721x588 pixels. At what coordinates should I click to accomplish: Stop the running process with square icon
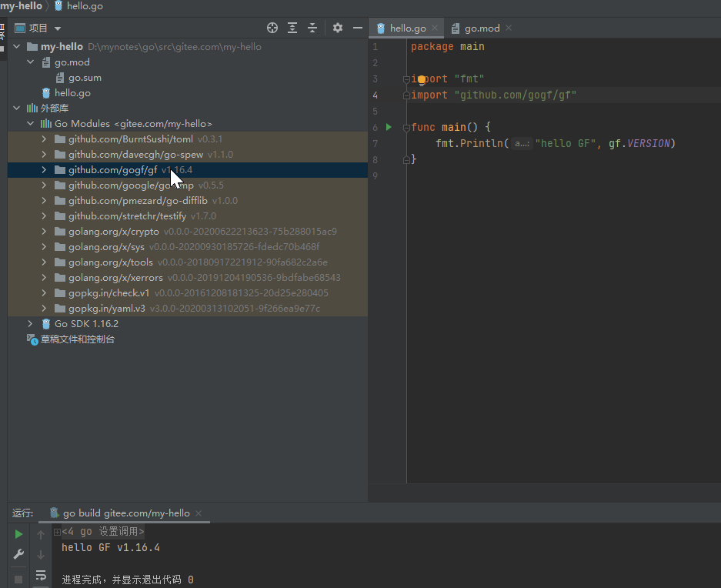pyautogui.click(x=18, y=578)
